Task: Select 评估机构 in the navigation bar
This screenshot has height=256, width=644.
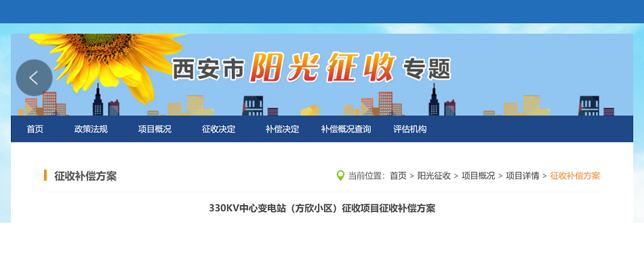Action: tap(409, 129)
